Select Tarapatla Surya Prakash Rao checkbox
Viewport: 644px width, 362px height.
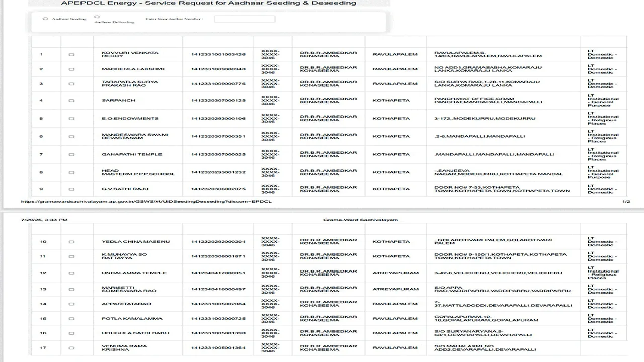coord(71,84)
